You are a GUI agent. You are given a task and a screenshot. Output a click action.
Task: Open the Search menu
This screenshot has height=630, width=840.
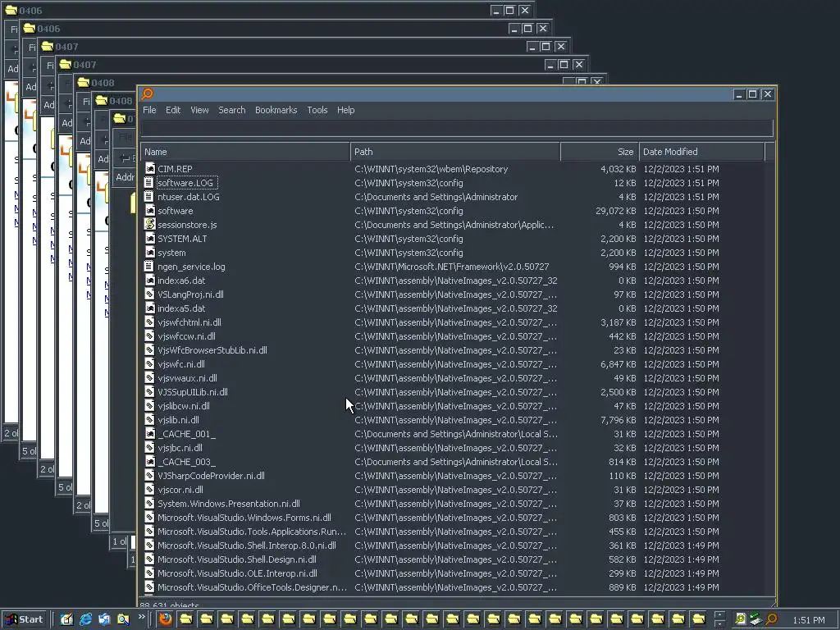click(232, 110)
